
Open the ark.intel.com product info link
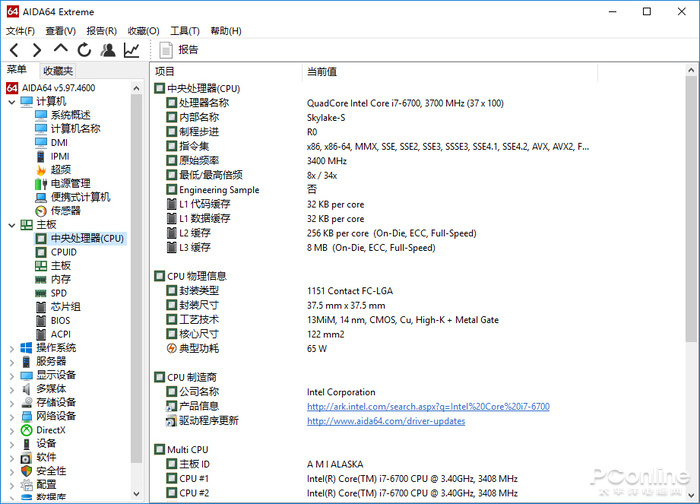tap(428, 407)
